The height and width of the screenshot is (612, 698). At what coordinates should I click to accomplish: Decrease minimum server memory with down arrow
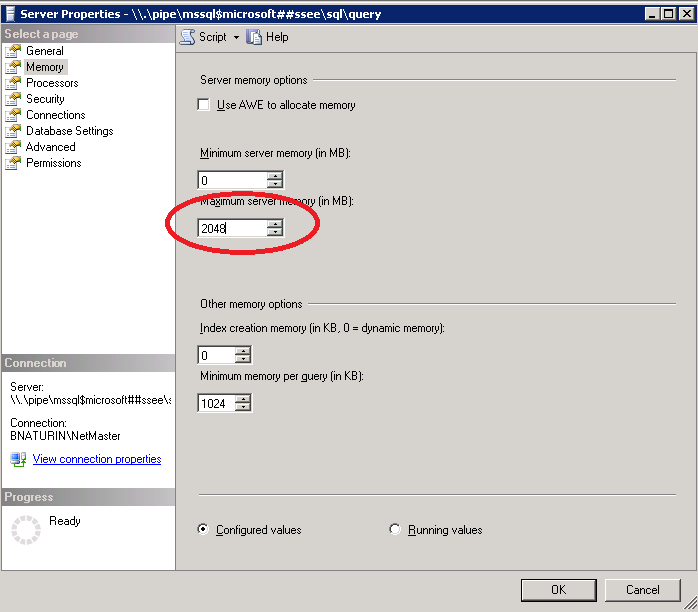pos(275,184)
